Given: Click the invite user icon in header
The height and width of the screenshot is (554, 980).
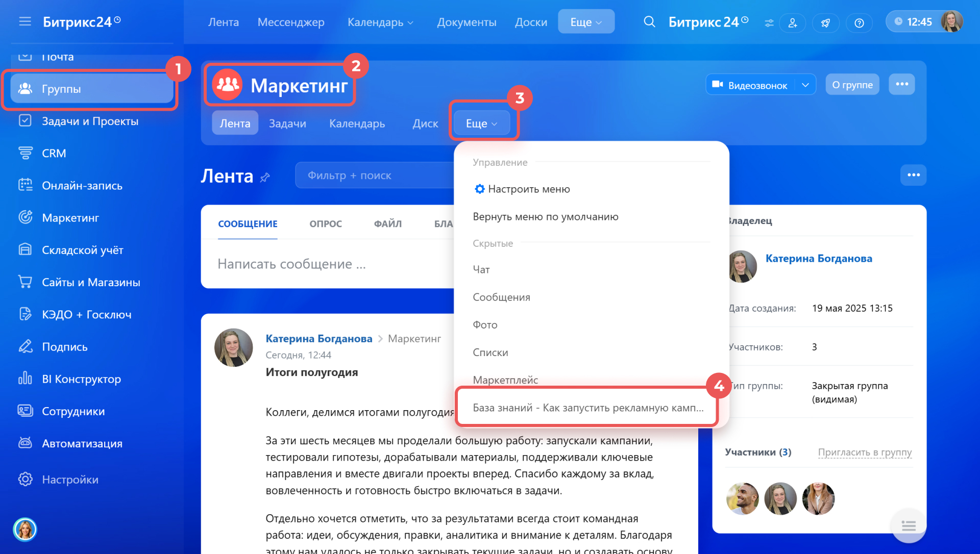Looking at the screenshot, I should pos(793,22).
